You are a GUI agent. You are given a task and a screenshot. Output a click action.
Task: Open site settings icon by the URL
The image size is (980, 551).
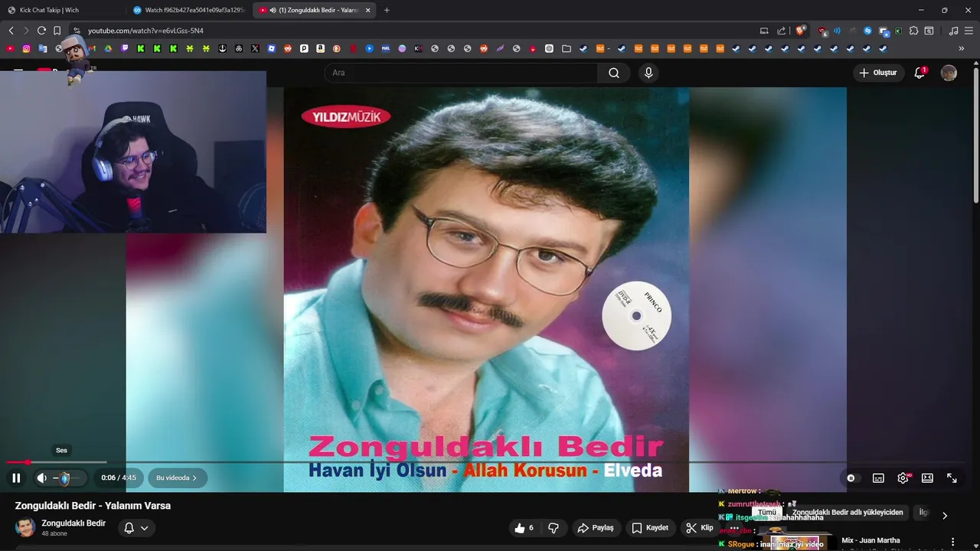pos(77,31)
